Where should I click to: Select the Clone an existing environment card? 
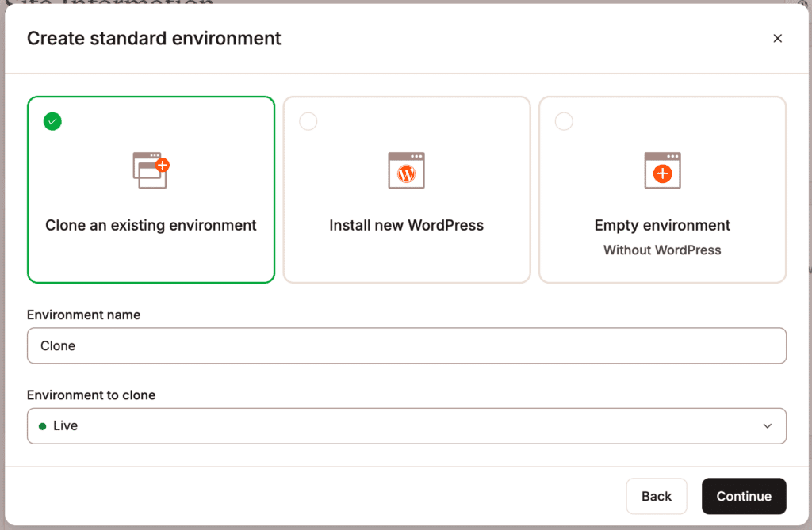click(x=151, y=190)
